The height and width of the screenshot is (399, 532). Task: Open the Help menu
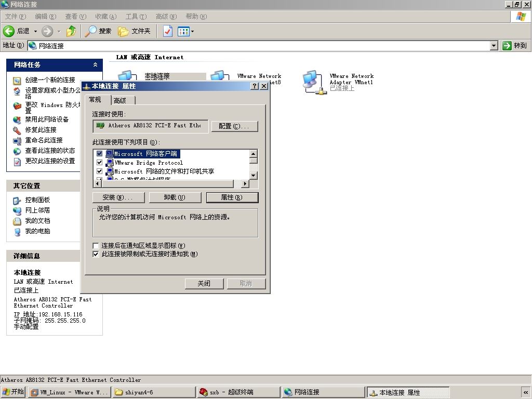click(196, 16)
